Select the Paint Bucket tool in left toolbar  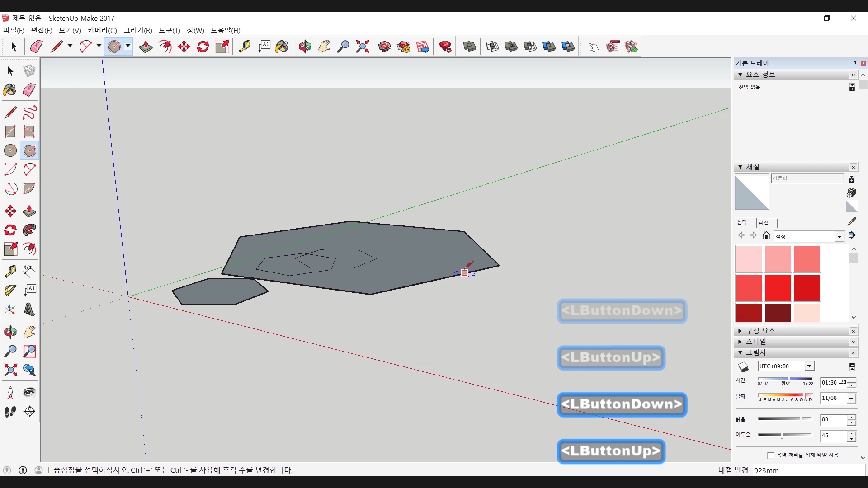(x=10, y=90)
